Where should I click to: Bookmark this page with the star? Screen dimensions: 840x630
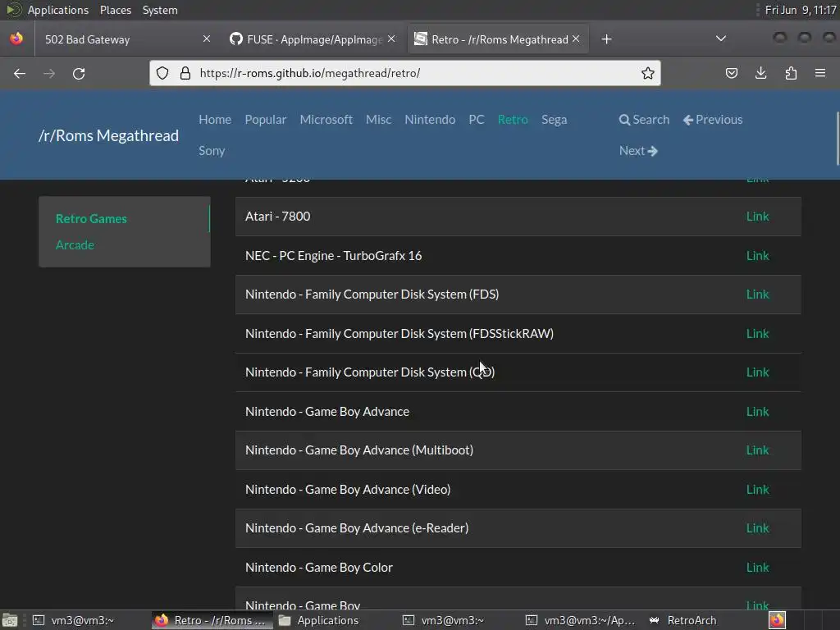648,73
